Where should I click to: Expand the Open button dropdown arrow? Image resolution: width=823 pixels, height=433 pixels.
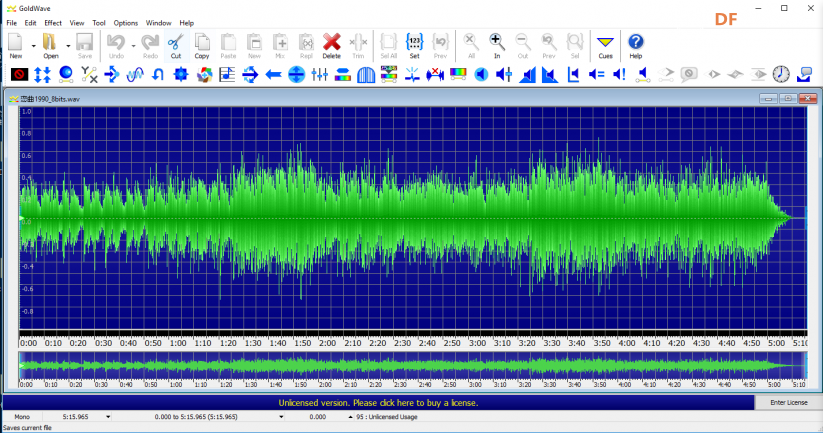coord(68,46)
